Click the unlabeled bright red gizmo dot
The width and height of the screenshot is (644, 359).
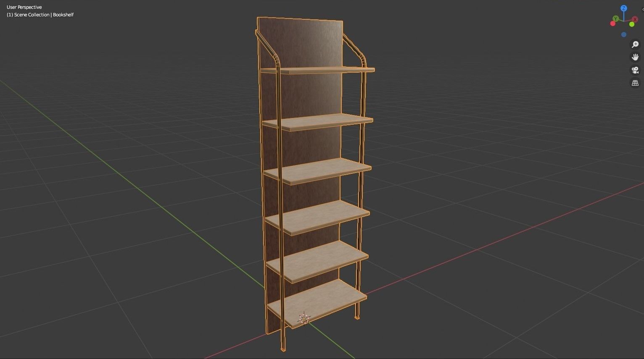pos(613,24)
